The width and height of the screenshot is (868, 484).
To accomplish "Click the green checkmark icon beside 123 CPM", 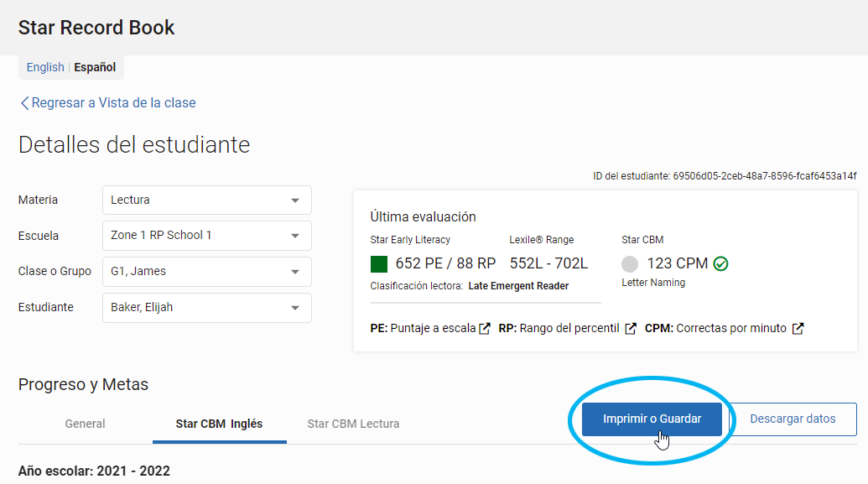I will [x=720, y=263].
